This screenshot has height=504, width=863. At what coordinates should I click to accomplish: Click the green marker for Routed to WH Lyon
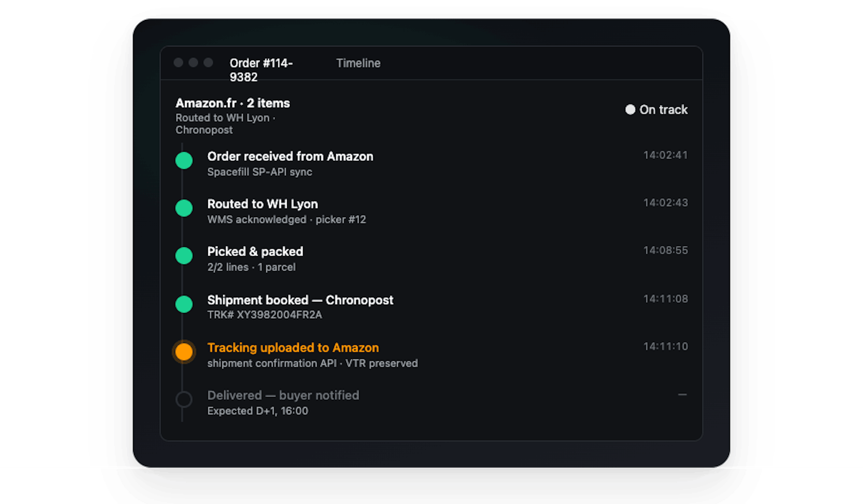pyautogui.click(x=184, y=208)
